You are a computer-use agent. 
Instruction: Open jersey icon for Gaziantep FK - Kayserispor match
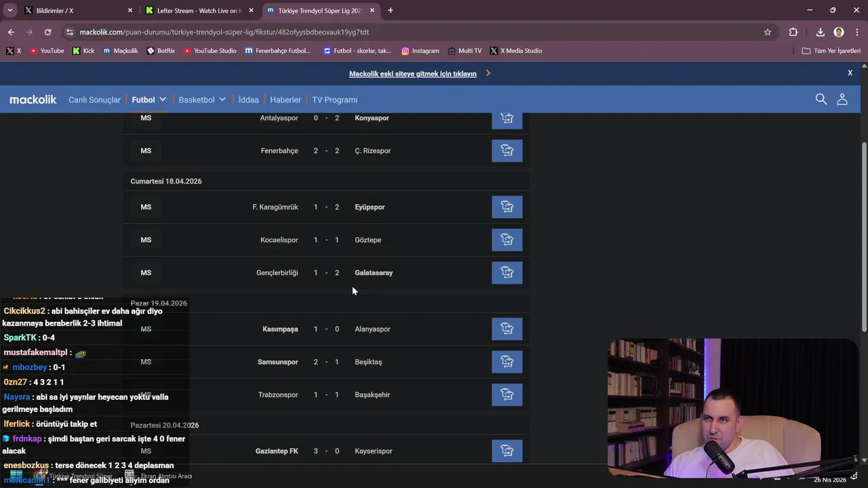(507, 451)
